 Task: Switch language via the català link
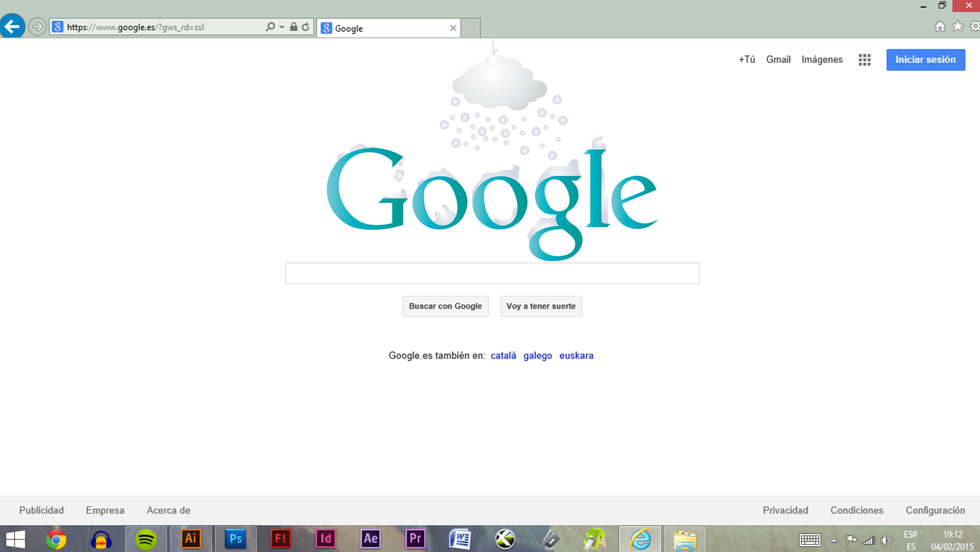point(503,356)
